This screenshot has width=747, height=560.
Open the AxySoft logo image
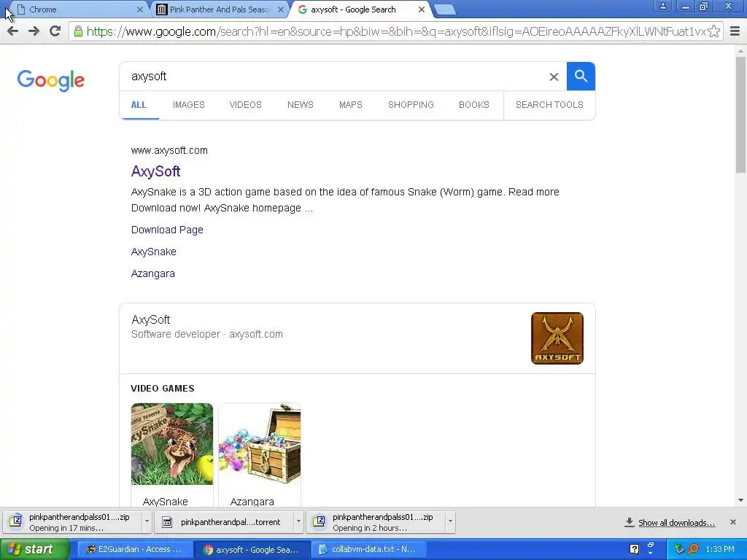tap(557, 338)
